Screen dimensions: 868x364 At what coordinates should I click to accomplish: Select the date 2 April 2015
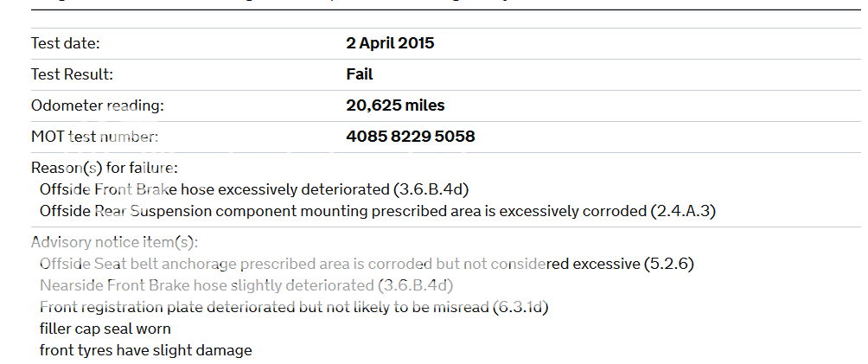click(x=390, y=43)
